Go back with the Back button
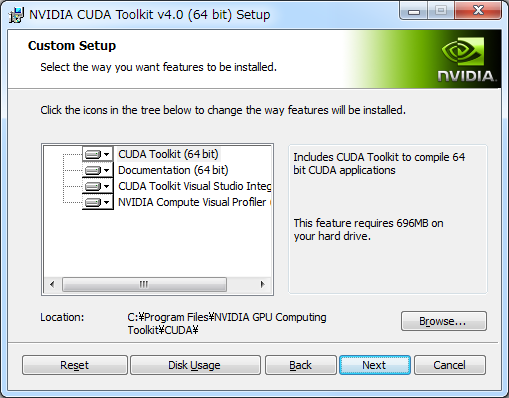 pos(301,365)
